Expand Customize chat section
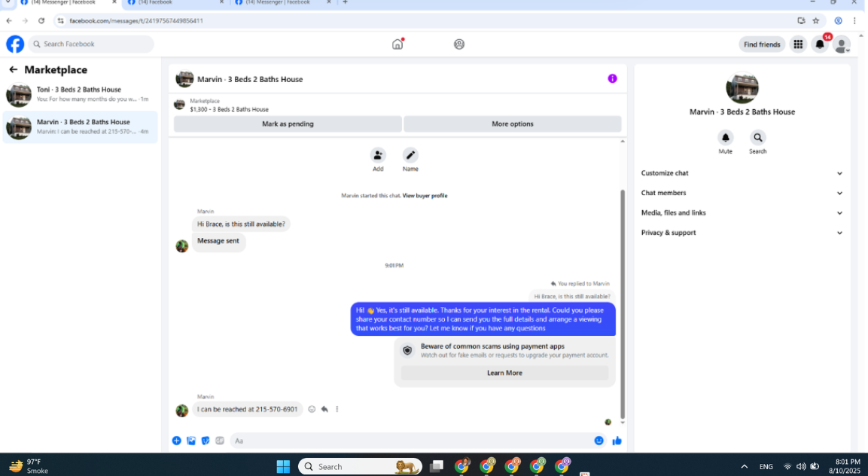Image resolution: width=868 pixels, height=476 pixels. click(x=742, y=173)
